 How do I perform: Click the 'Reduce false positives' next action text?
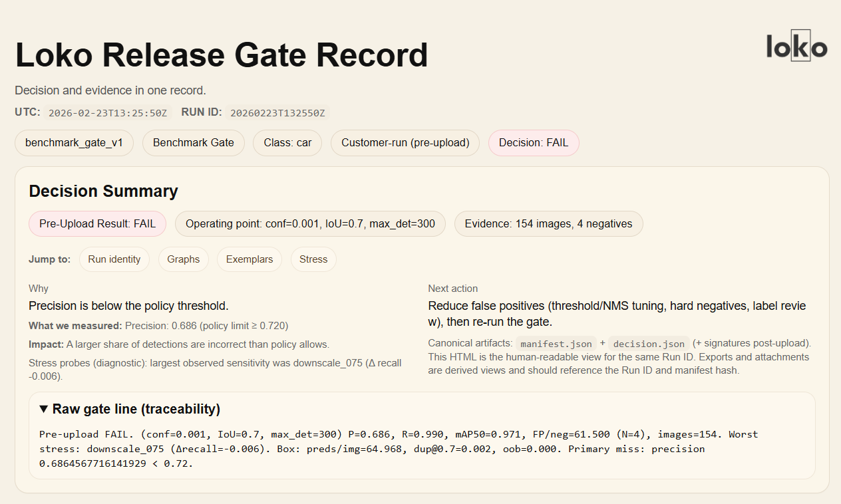tap(617, 314)
